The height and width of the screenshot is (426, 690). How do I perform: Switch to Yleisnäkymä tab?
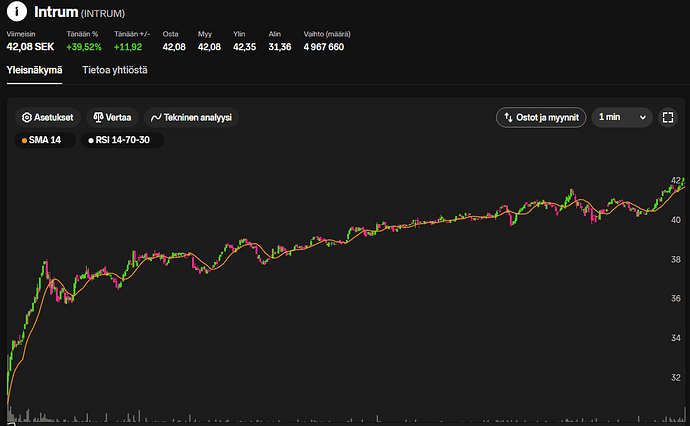[x=34, y=70]
